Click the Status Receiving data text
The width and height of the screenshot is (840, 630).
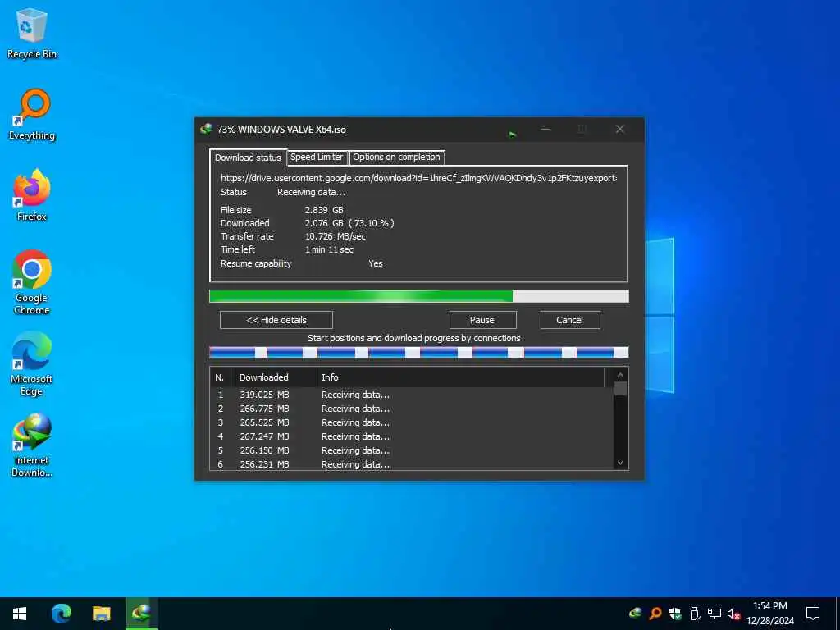point(311,192)
